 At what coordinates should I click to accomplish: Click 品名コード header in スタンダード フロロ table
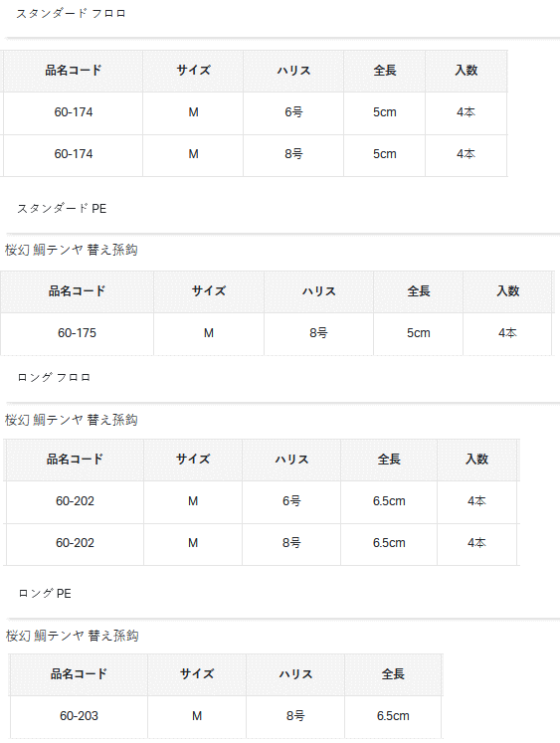tap(74, 71)
